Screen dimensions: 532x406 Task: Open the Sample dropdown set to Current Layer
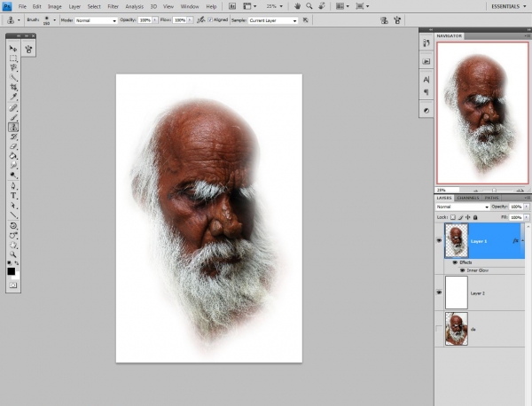point(273,20)
